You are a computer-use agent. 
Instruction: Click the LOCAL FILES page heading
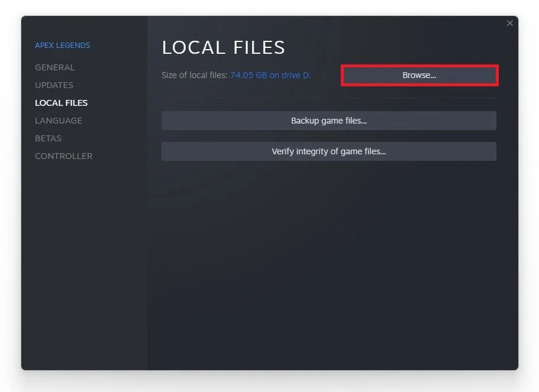click(224, 47)
